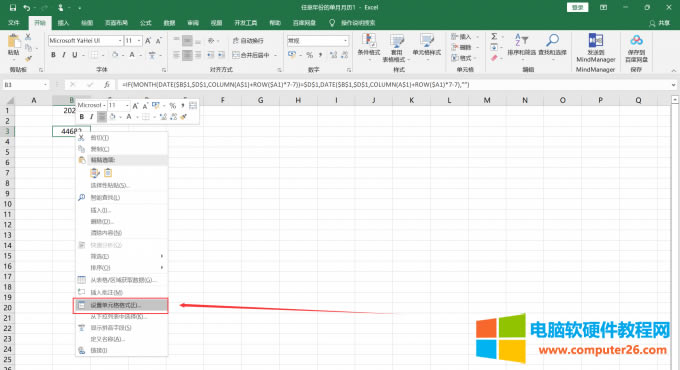Choose Format Cells (设置单元格格式) in the context menu
680x370 pixels.
coord(121,305)
